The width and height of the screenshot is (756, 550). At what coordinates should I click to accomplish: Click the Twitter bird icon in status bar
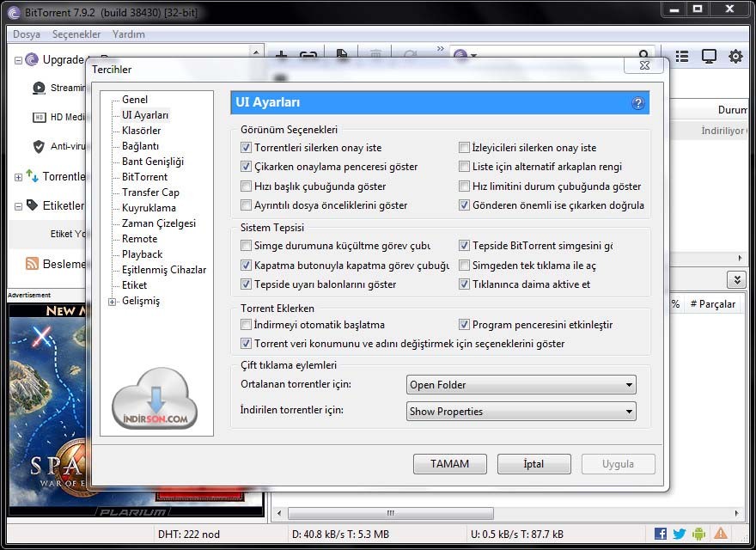(x=680, y=534)
